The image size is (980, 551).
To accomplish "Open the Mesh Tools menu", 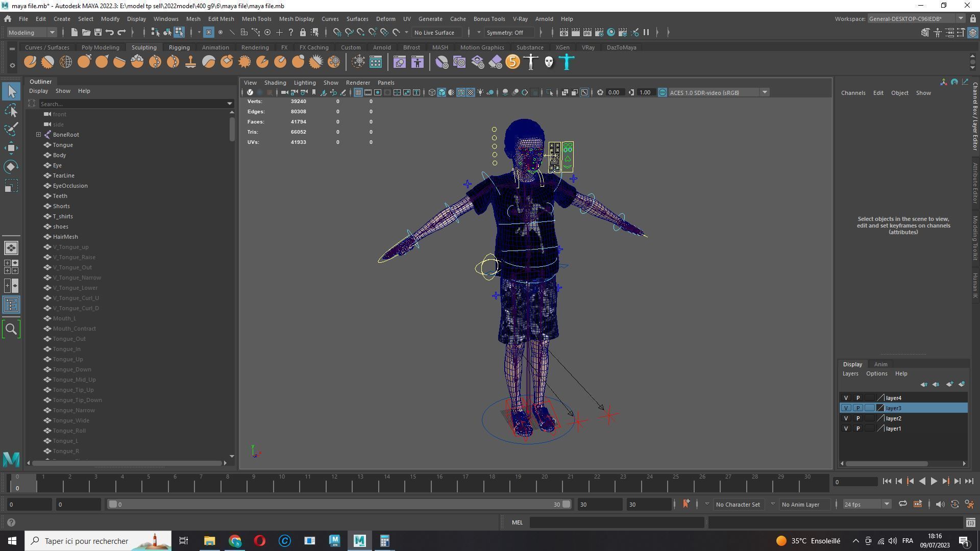I will pyautogui.click(x=256, y=19).
